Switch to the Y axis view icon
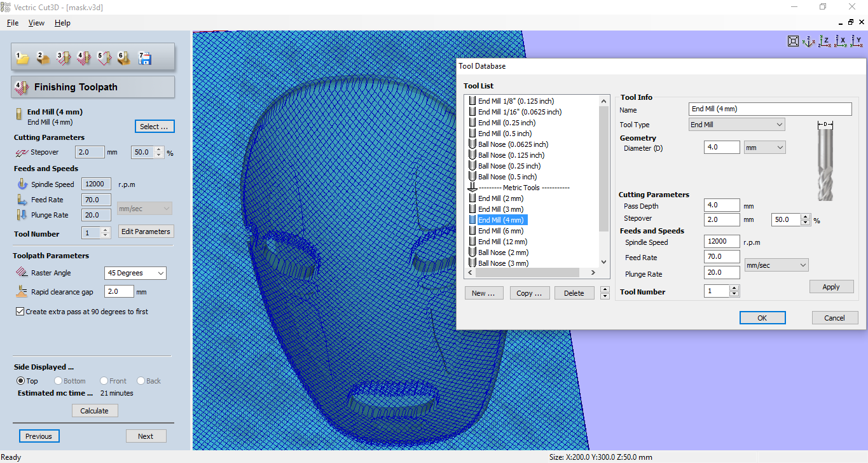Screen dimensions: 868x463 point(855,41)
